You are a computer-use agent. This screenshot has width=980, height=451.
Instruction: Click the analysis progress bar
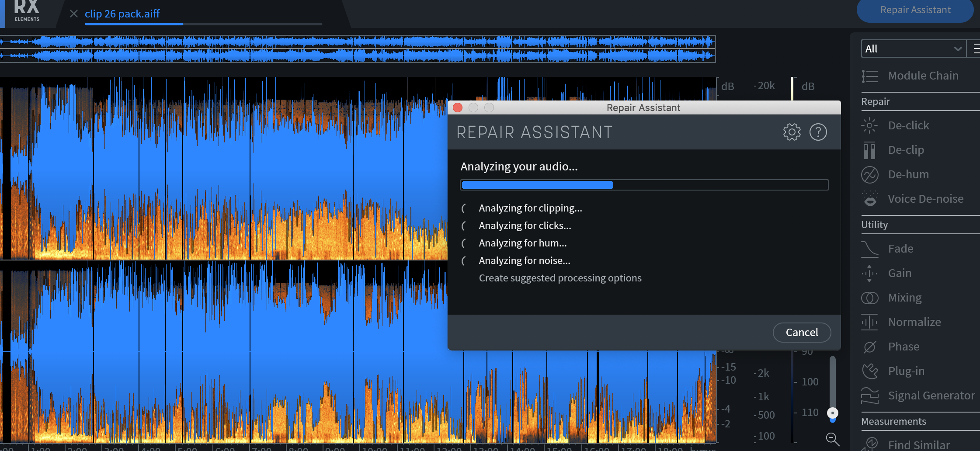point(644,185)
